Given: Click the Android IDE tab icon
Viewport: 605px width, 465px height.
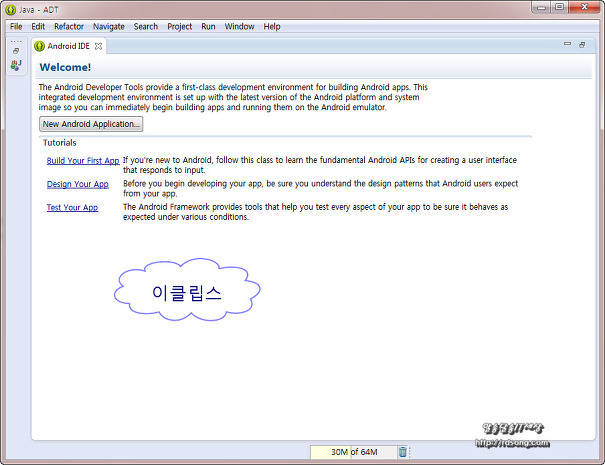Looking at the screenshot, I should (x=39, y=46).
